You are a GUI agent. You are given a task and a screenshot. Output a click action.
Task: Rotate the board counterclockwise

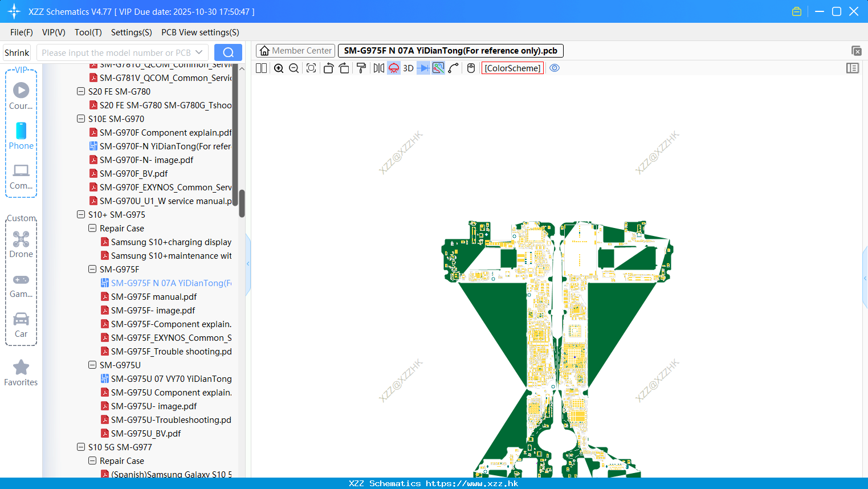pyautogui.click(x=328, y=68)
